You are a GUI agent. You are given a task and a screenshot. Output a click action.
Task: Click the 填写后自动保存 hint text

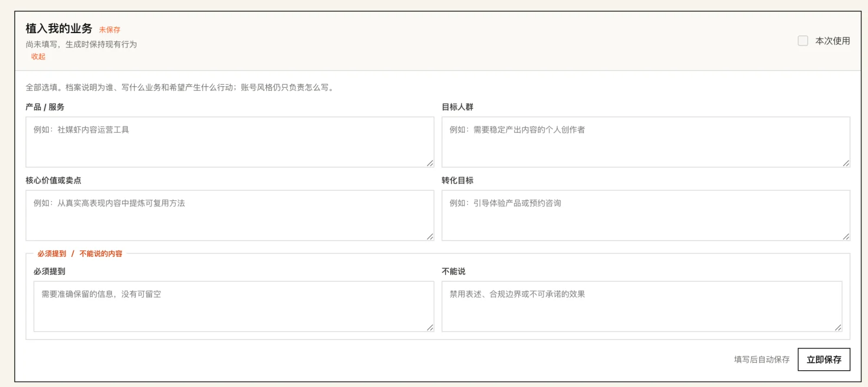pyautogui.click(x=762, y=359)
